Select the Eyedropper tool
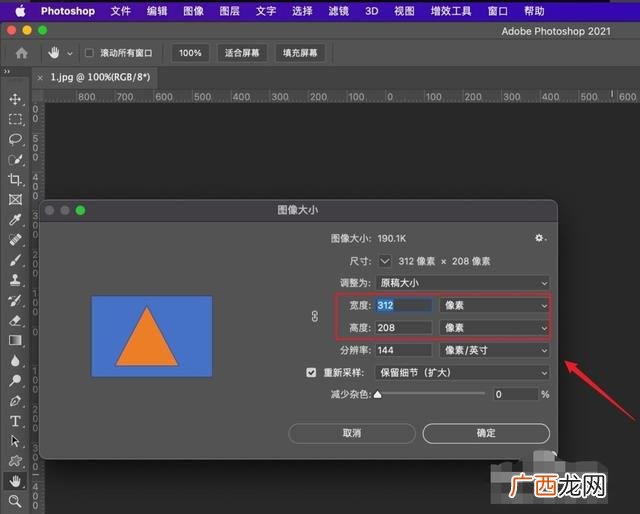This screenshot has width=640, height=514. pos(16,220)
